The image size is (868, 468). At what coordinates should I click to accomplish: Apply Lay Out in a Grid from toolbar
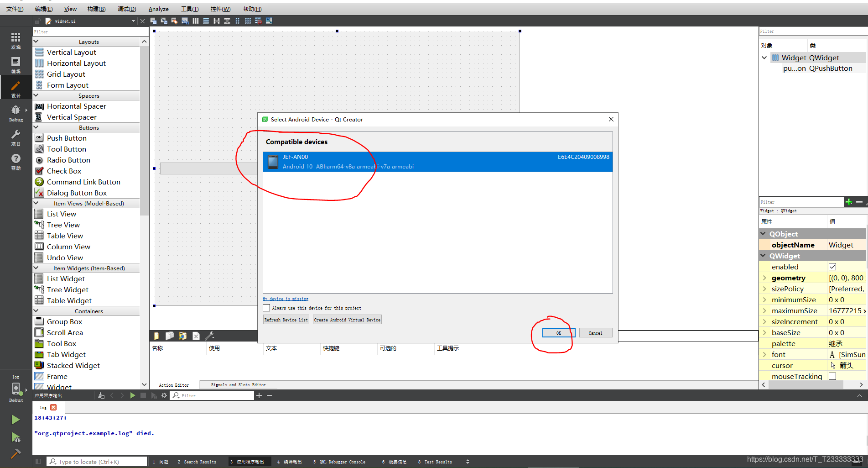coord(248,21)
